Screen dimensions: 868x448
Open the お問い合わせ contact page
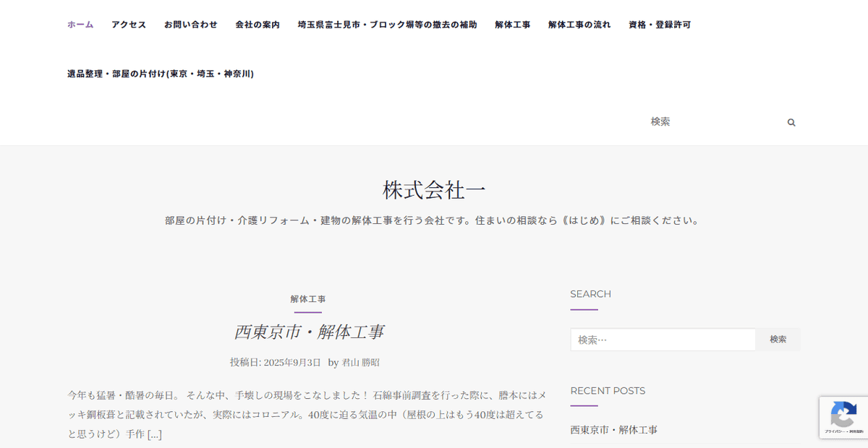point(190,25)
